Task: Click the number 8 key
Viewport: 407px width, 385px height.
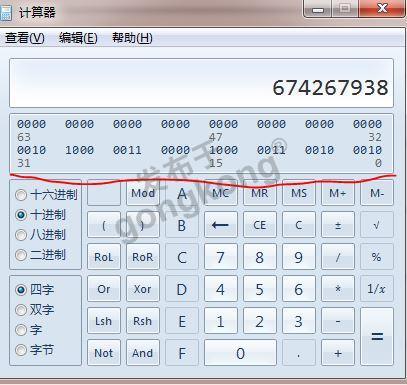Action: click(260, 257)
